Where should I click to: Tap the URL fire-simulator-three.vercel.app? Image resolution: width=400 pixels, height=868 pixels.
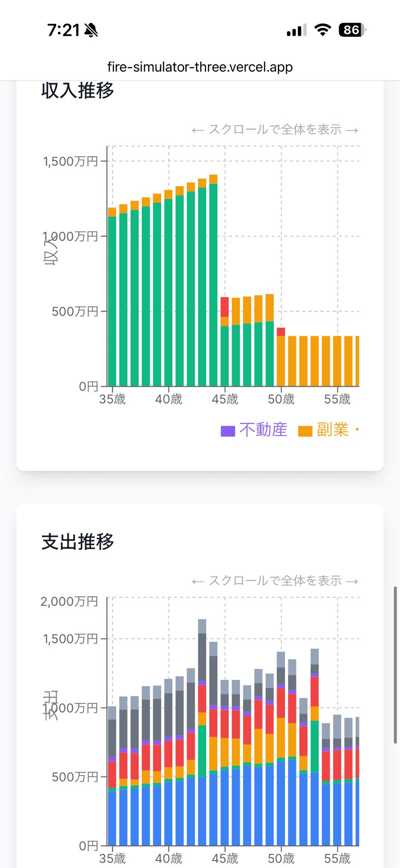(200, 67)
